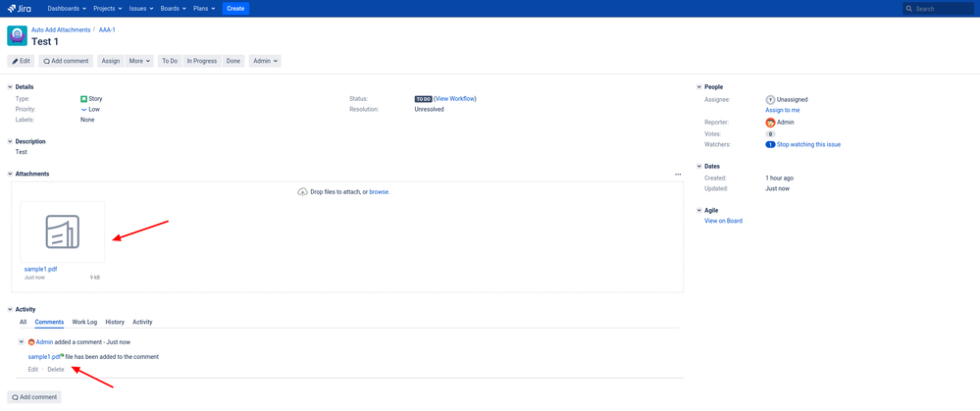The width and height of the screenshot is (980, 411).
Task: Click the Assign button
Action: pos(111,61)
